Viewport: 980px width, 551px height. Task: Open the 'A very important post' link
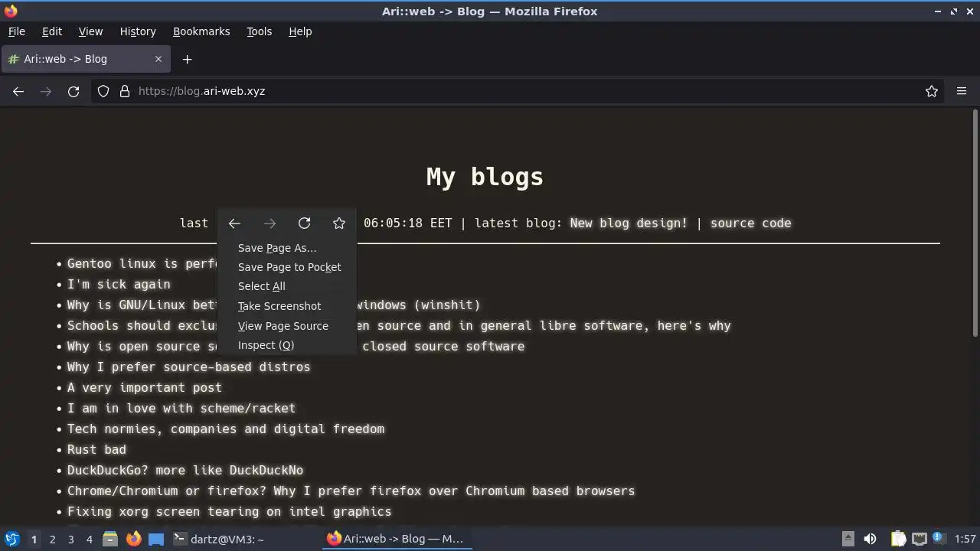pos(144,387)
